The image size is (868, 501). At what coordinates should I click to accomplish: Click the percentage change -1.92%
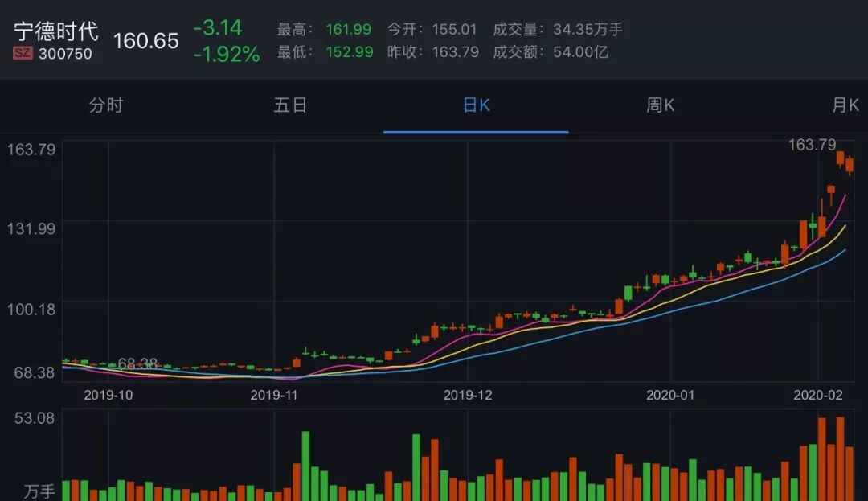(227, 54)
